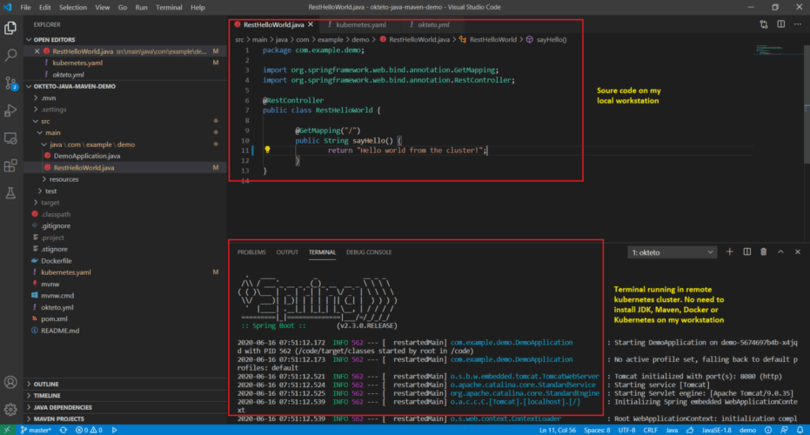Image resolution: width=810 pixels, height=435 pixels.
Task: Click master branch in status bar
Action: click(x=36, y=430)
